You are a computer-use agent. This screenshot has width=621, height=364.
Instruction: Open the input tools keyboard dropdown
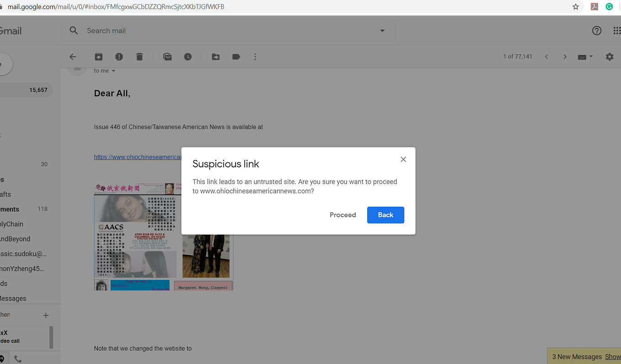pyautogui.click(x=584, y=57)
